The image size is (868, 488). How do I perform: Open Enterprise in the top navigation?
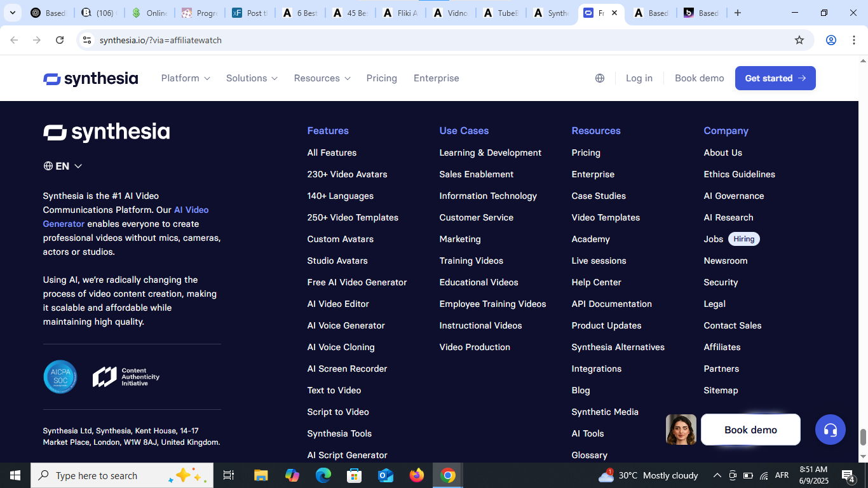coord(436,78)
